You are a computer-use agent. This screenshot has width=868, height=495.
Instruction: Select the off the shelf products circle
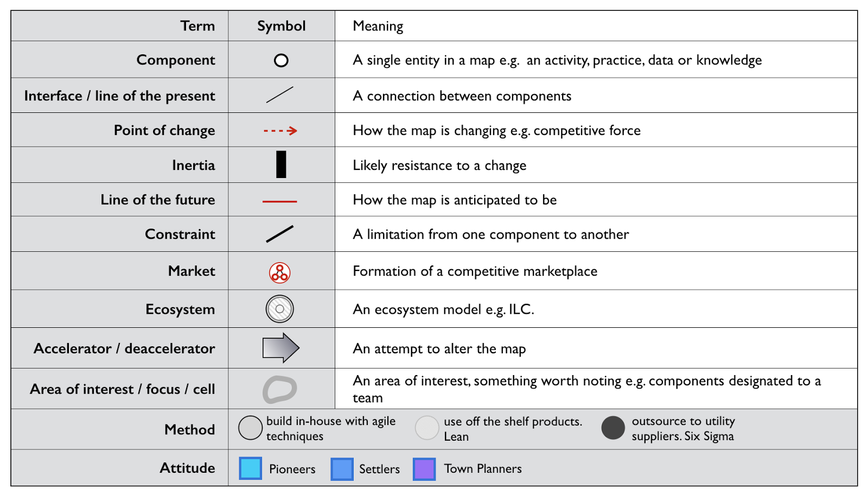click(x=427, y=428)
